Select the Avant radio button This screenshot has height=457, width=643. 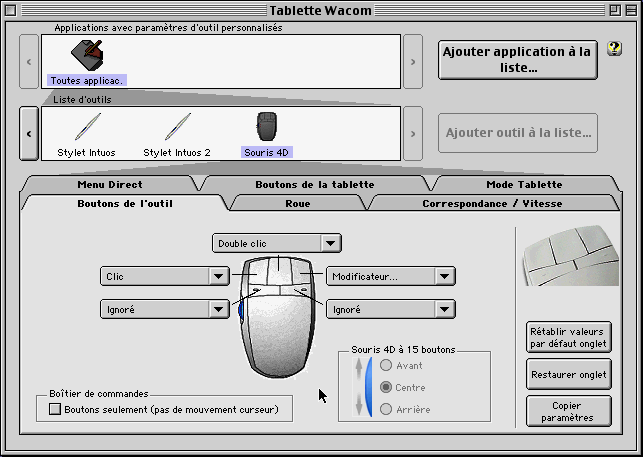pyautogui.click(x=386, y=365)
